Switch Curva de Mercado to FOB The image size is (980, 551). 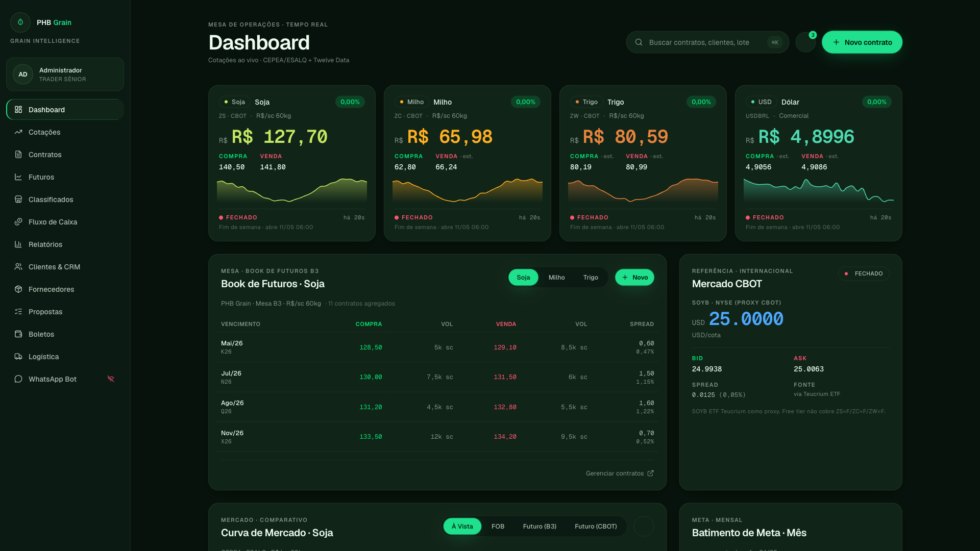tap(498, 527)
